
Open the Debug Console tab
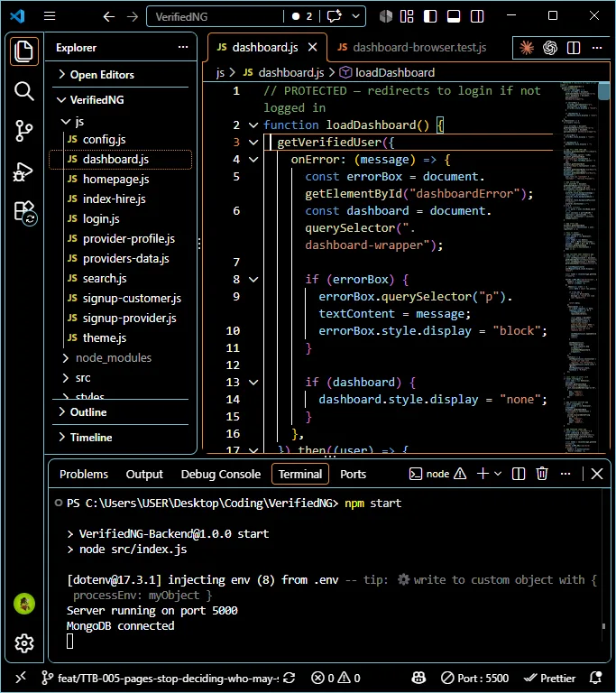coord(220,474)
